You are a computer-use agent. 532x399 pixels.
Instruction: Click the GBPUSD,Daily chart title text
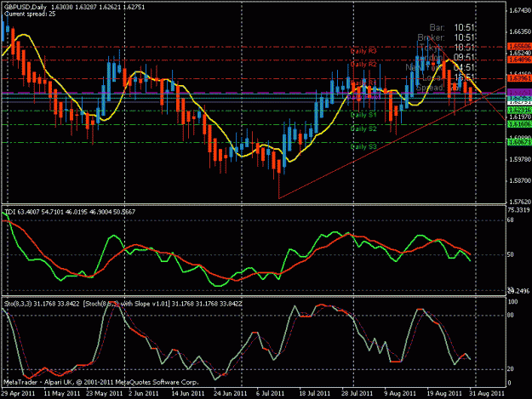tap(26, 7)
